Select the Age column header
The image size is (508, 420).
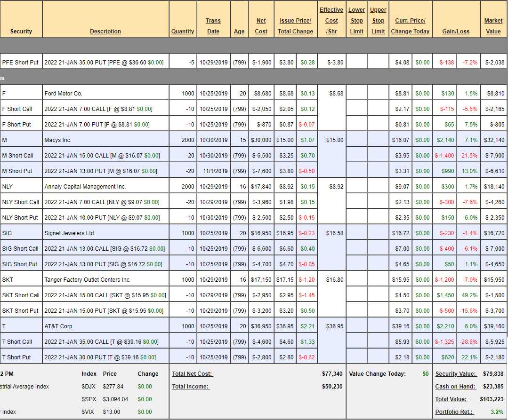pos(239,32)
